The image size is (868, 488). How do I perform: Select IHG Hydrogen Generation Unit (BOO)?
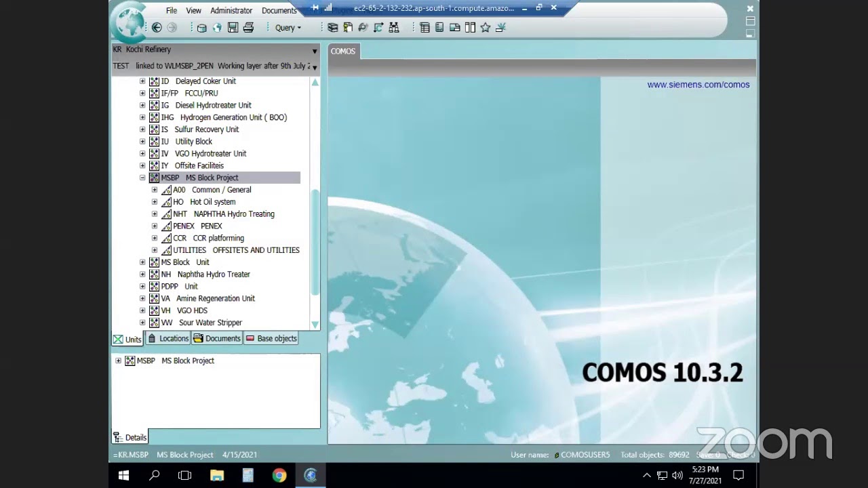click(x=224, y=117)
